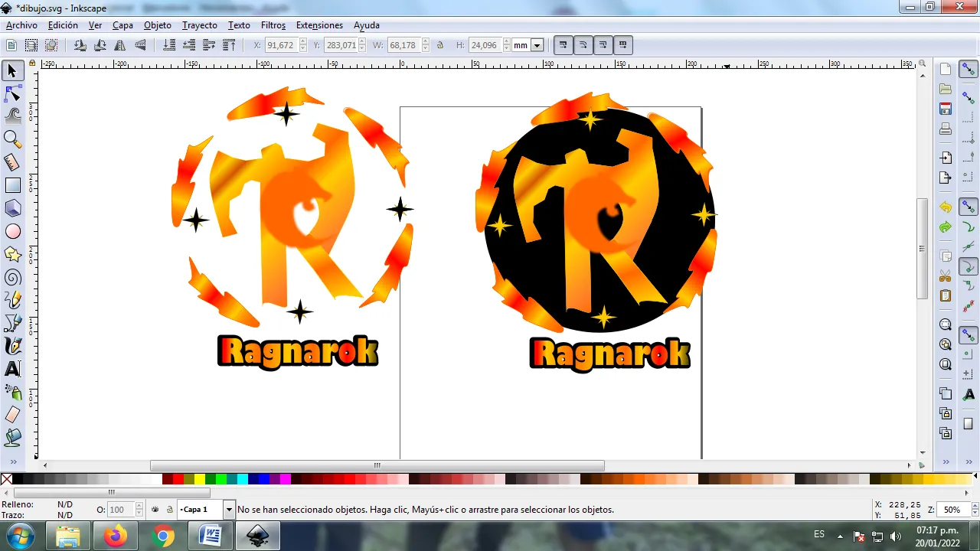This screenshot has width=980, height=551.
Task: Click the Print document icon
Action: (x=946, y=129)
